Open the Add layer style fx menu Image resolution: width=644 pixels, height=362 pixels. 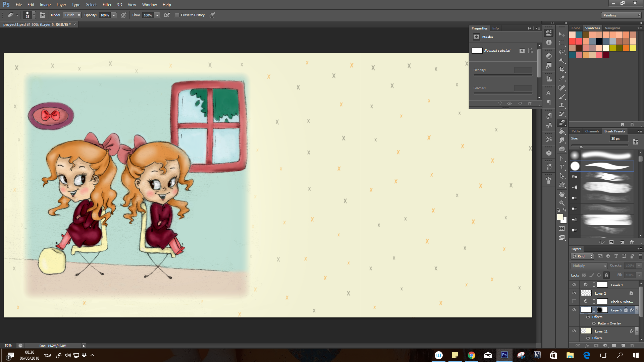(x=587, y=345)
